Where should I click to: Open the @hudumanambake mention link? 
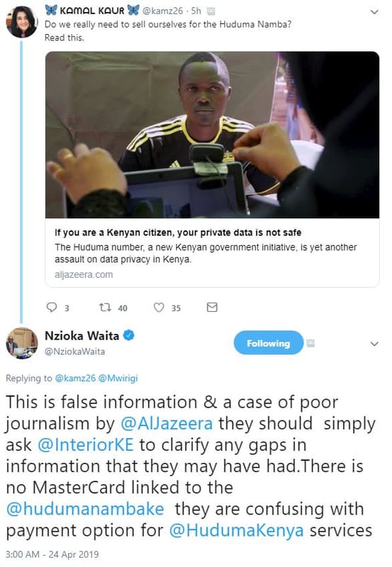coord(85,509)
